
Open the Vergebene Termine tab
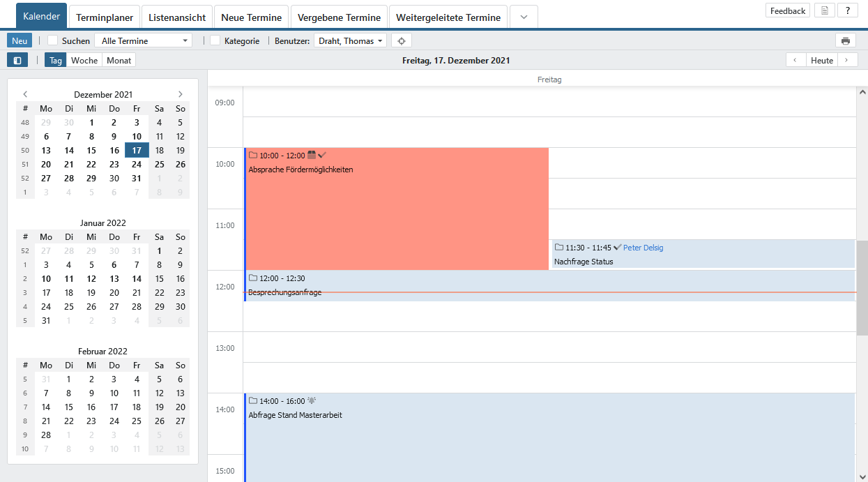339,17
